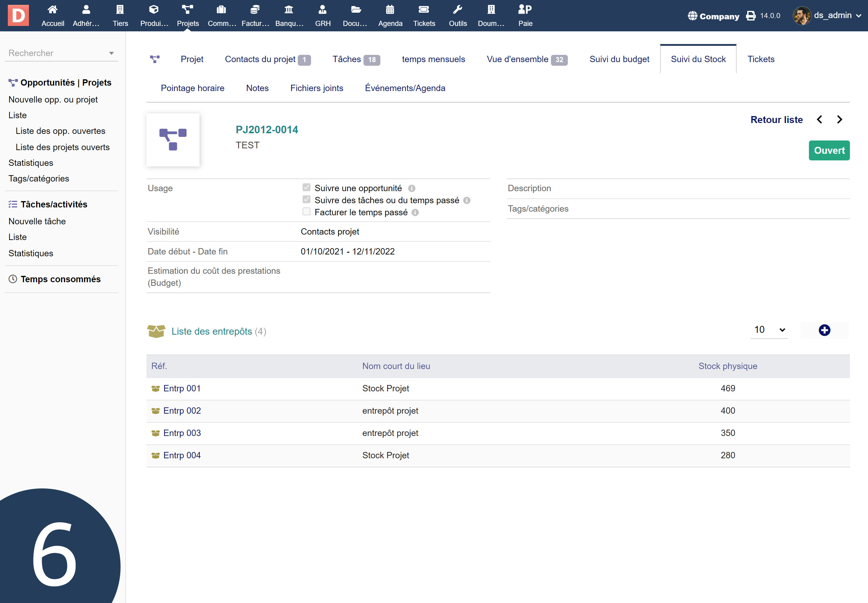Open the Rechercher search dropdown
Image resolution: width=868 pixels, height=603 pixels.
61,53
